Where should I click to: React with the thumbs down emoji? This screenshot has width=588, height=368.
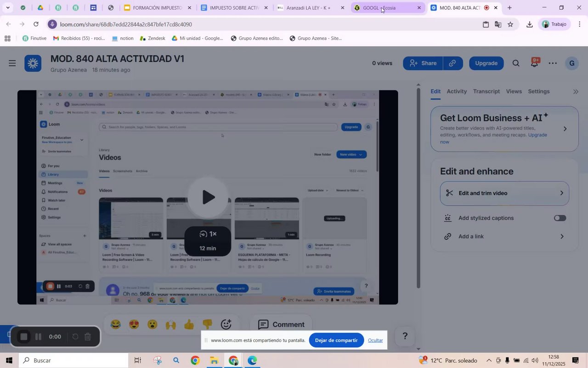[x=207, y=325]
